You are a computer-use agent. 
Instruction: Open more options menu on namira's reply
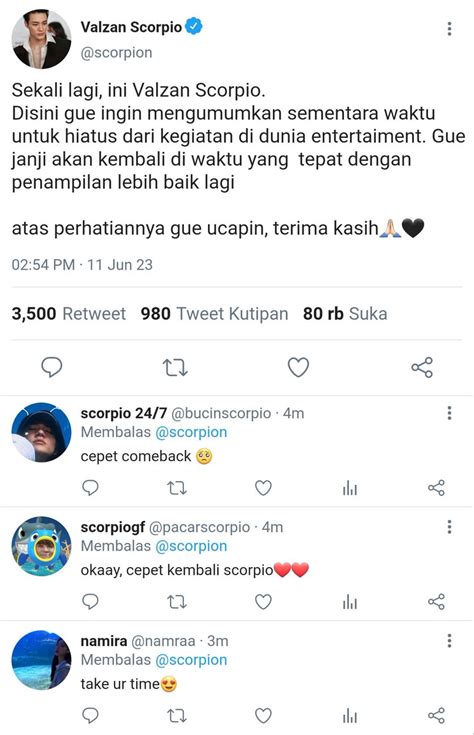(449, 640)
